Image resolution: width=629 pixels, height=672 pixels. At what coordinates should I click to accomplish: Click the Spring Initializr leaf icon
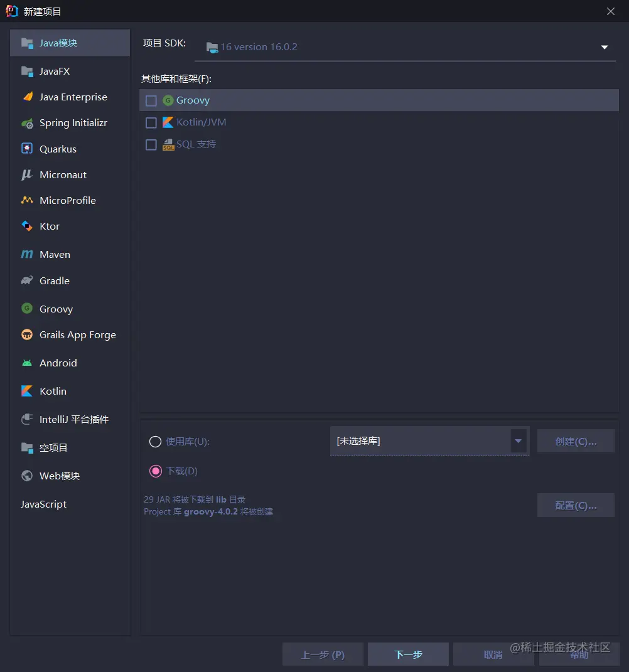coord(27,124)
